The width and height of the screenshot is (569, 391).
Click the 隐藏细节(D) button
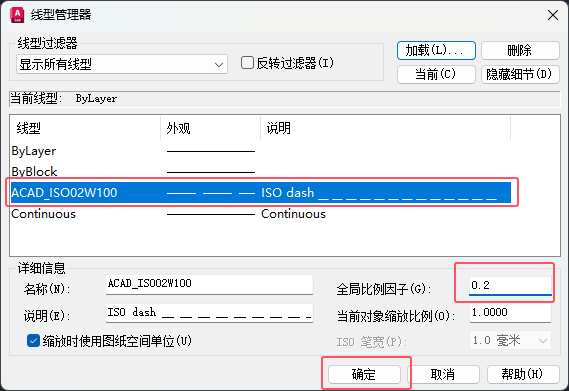pos(520,74)
